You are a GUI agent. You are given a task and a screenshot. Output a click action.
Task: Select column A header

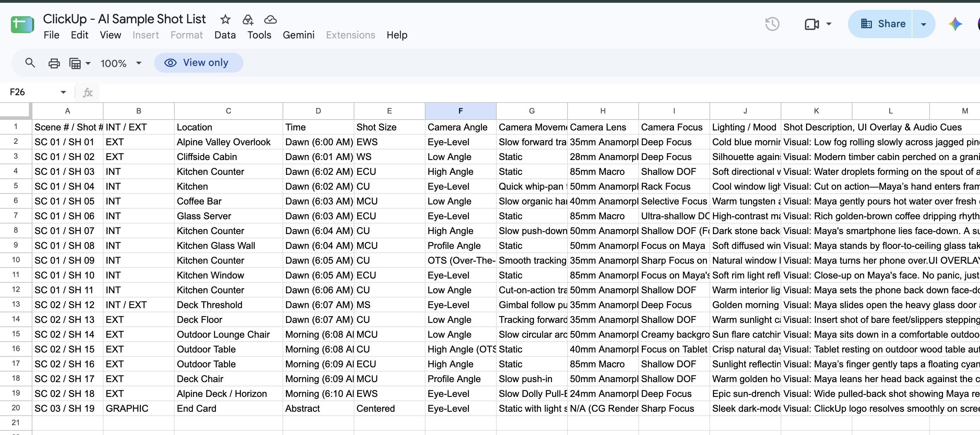point(67,111)
